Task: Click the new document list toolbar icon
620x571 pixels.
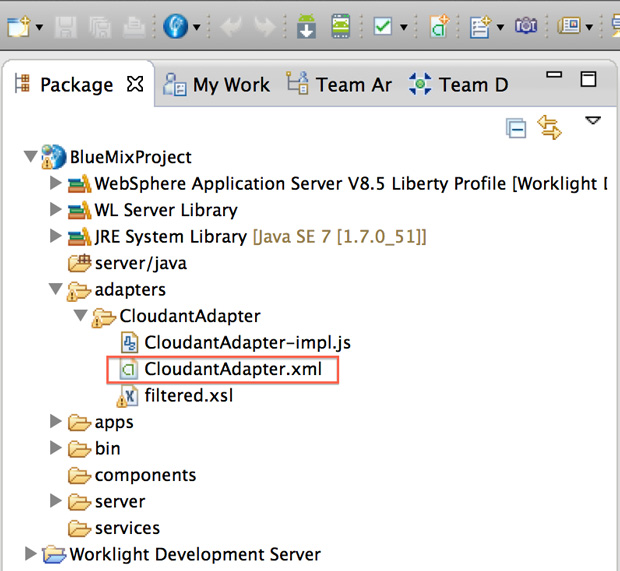Action: (x=480, y=27)
